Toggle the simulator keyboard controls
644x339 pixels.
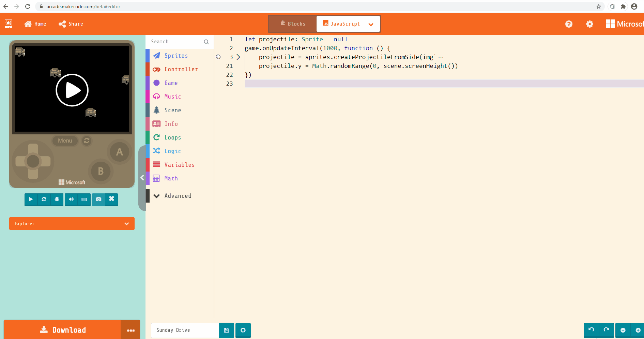[84, 200]
